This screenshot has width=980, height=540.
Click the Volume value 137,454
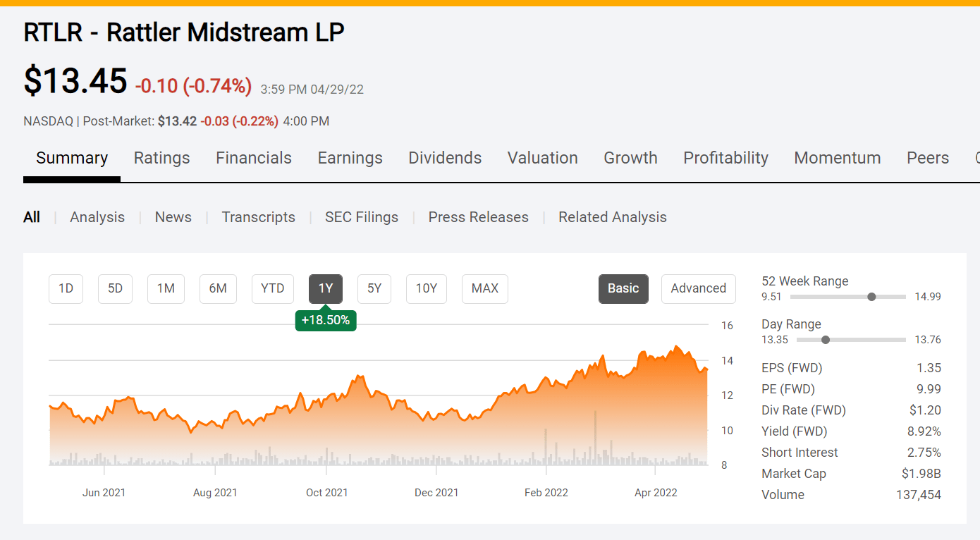pos(919,495)
